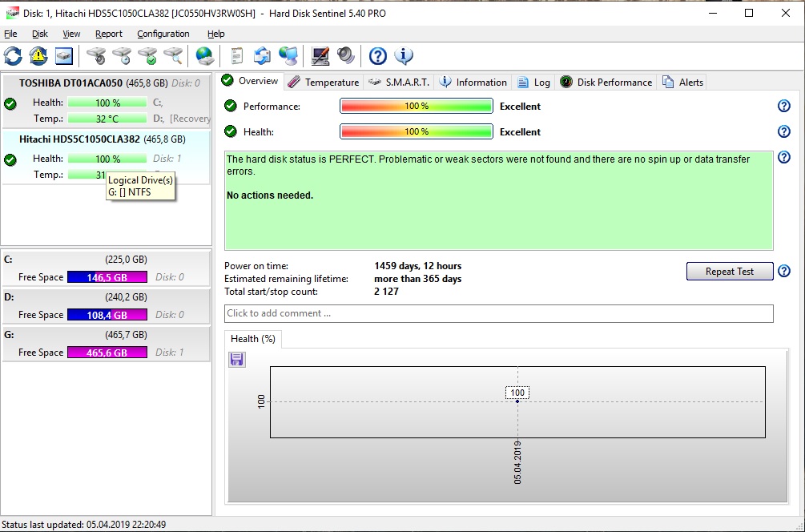The image size is (805, 532).
Task: Open the document report toolbar icon
Action: tap(236, 56)
